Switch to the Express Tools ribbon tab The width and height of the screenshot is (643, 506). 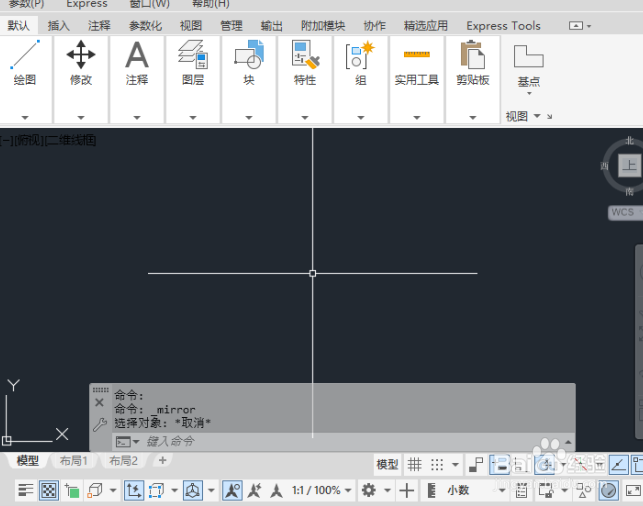pos(503,26)
